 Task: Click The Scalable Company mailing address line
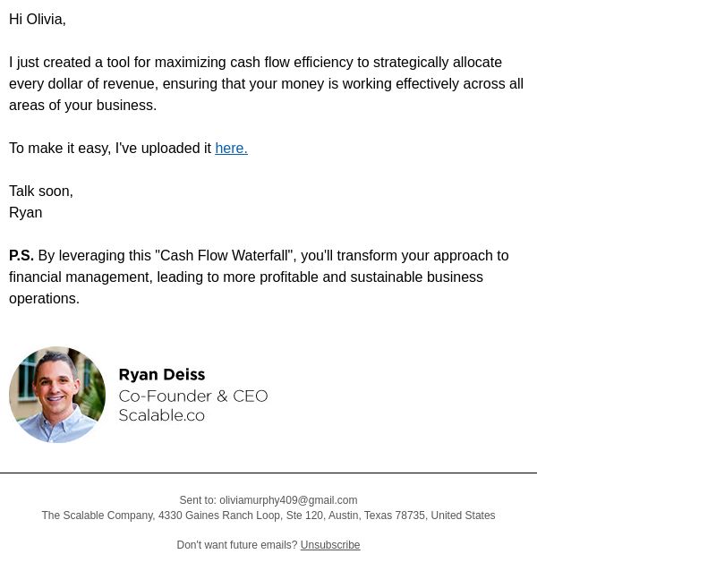tap(268, 516)
